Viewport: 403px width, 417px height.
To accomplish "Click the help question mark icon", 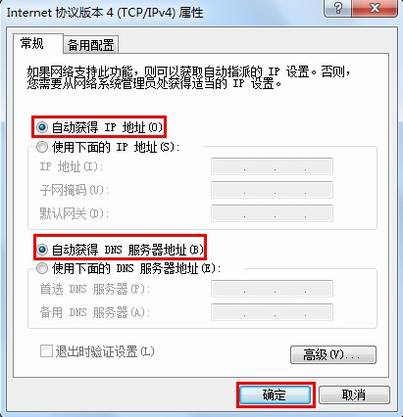I will (337, 7).
